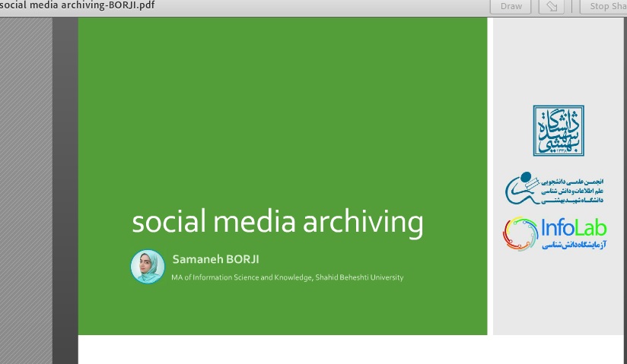Click the empty green slide background
Screen dimensions: 627x364
(x=282, y=106)
